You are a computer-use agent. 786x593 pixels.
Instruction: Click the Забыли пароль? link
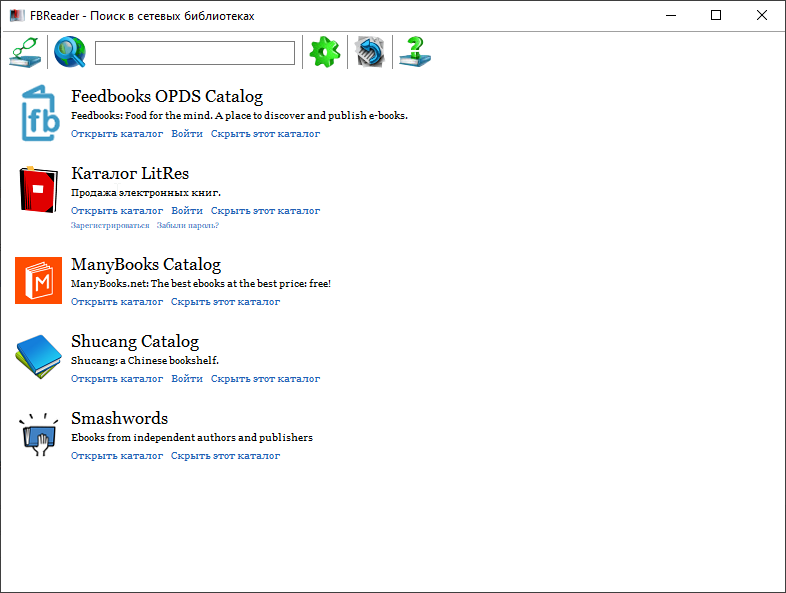[x=187, y=226]
